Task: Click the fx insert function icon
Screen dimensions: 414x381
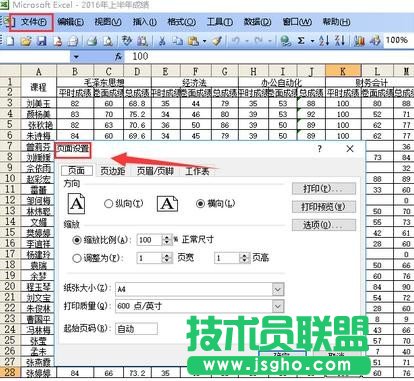Action: [119, 57]
